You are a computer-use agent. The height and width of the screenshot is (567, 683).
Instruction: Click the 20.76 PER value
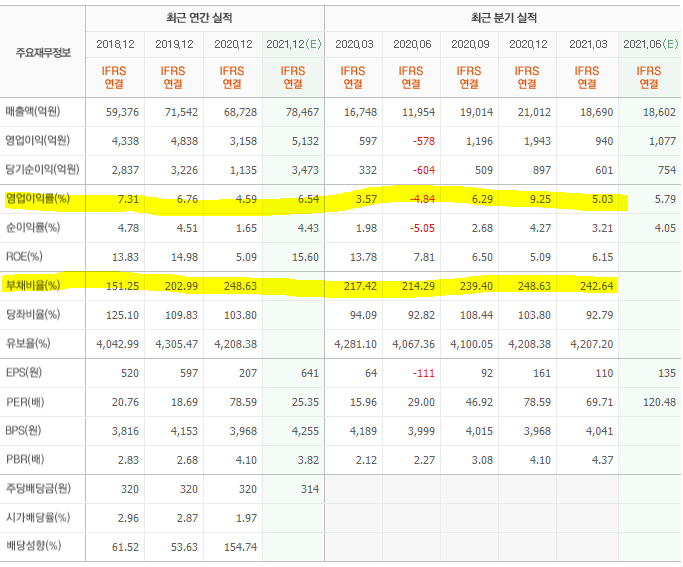pyautogui.click(x=125, y=402)
